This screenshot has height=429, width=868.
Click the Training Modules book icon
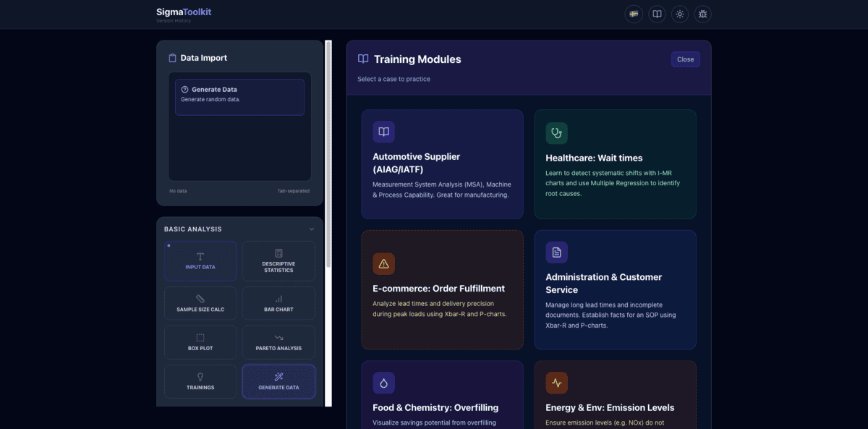click(363, 59)
